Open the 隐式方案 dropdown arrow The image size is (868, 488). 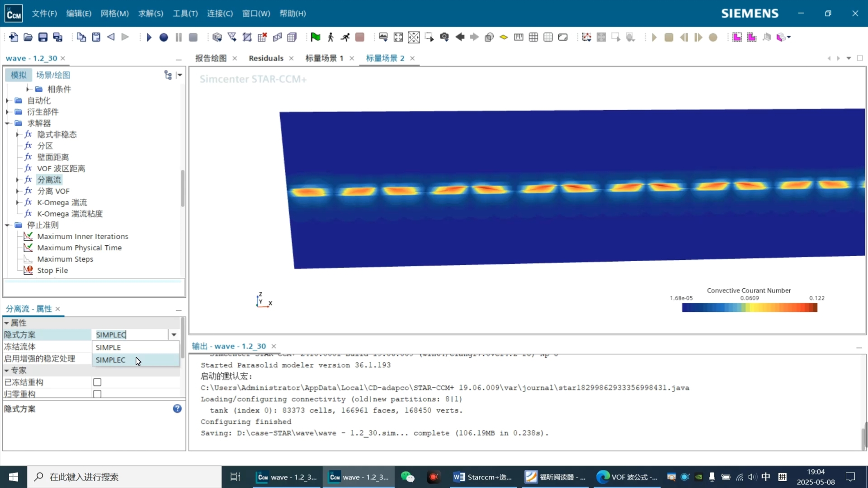point(174,335)
